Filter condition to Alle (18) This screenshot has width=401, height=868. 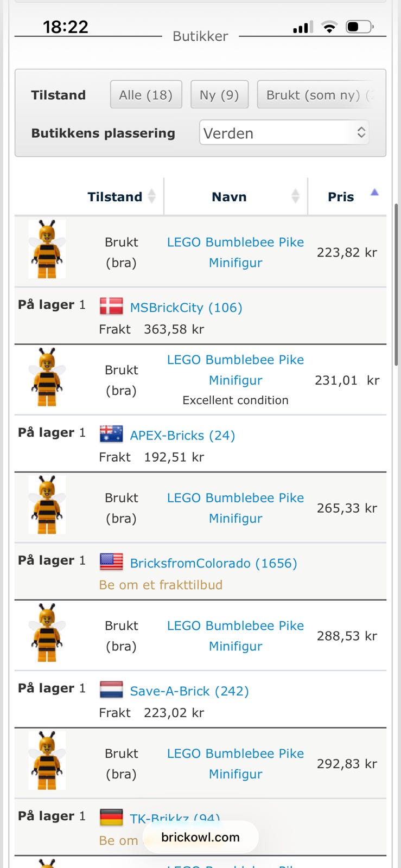pos(146,95)
